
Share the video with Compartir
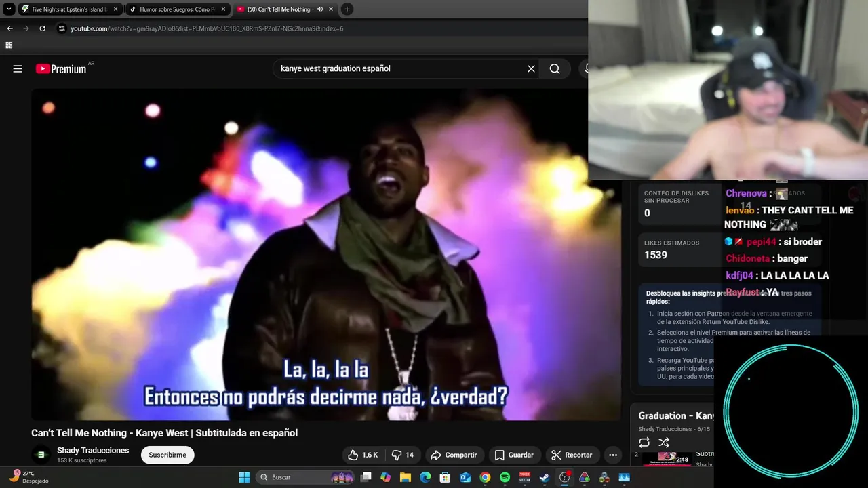pos(454,455)
